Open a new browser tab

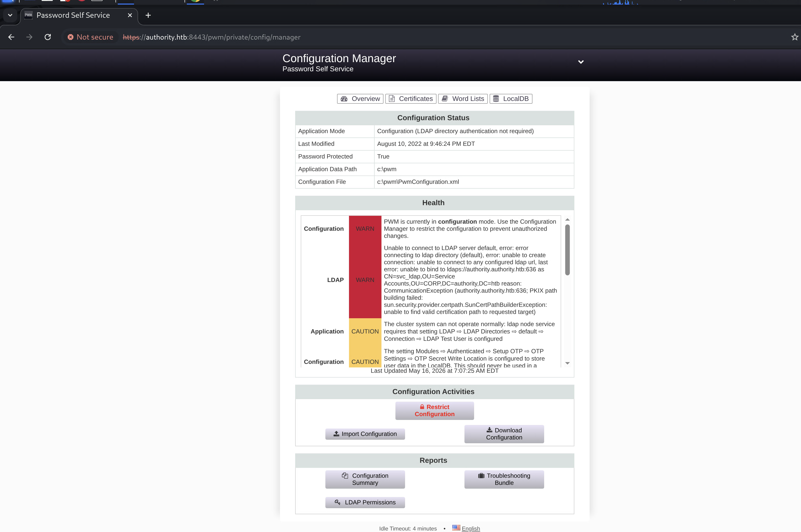click(x=148, y=15)
